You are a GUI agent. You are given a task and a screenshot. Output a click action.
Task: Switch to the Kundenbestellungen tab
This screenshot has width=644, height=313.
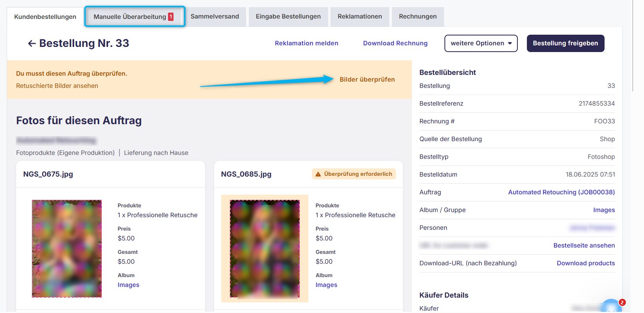[x=45, y=17]
